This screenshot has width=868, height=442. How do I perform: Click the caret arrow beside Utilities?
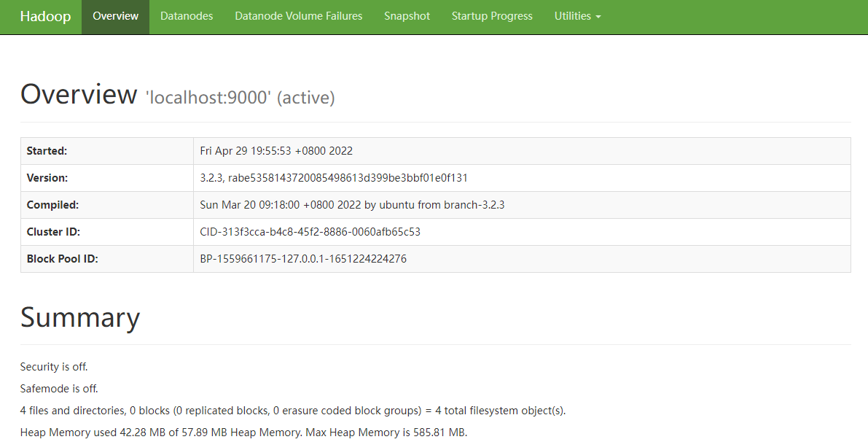pyautogui.click(x=598, y=17)
